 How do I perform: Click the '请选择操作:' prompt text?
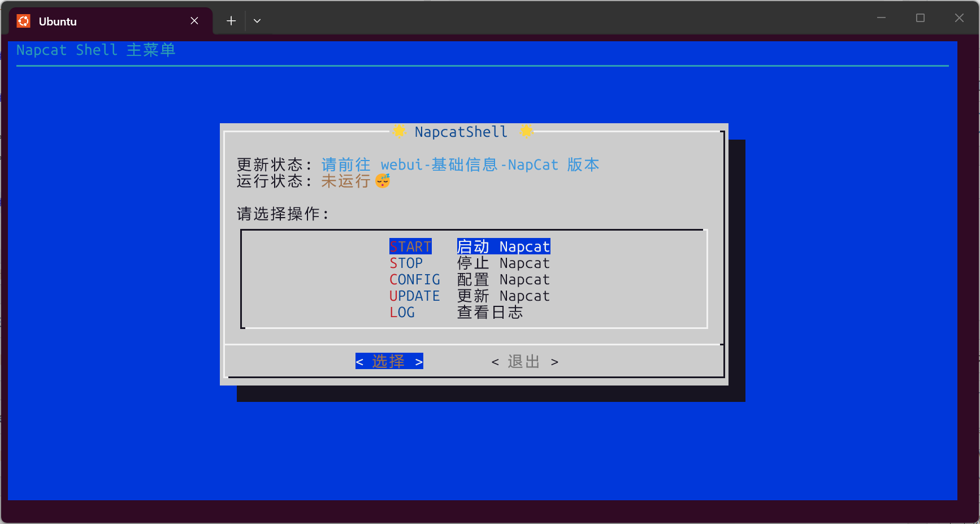[283, 214]
